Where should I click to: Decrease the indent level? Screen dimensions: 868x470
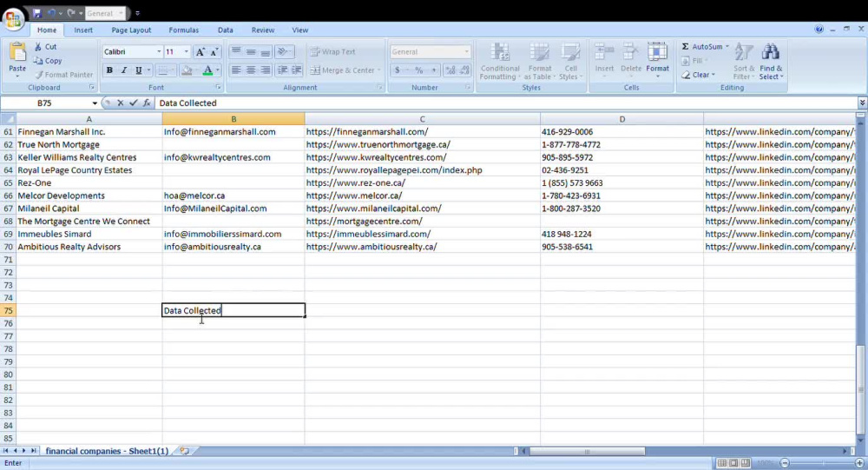282,70
